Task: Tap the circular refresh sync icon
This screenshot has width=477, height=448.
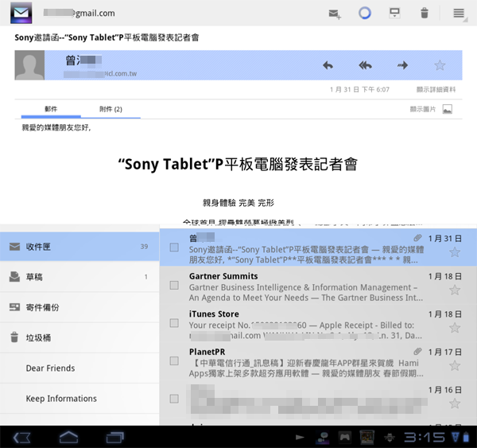Action: [x=365, y=13]
